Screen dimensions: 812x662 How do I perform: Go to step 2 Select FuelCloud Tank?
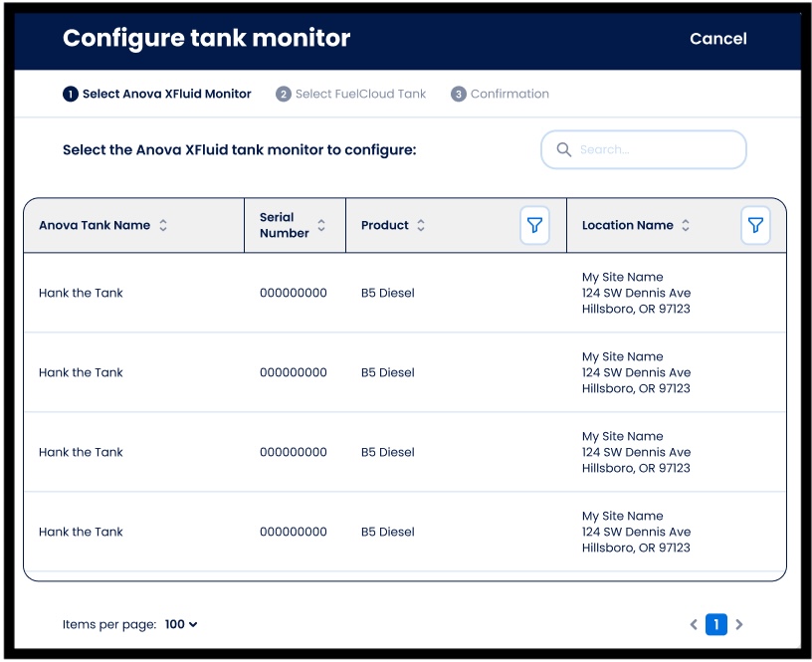pos(350,94)
